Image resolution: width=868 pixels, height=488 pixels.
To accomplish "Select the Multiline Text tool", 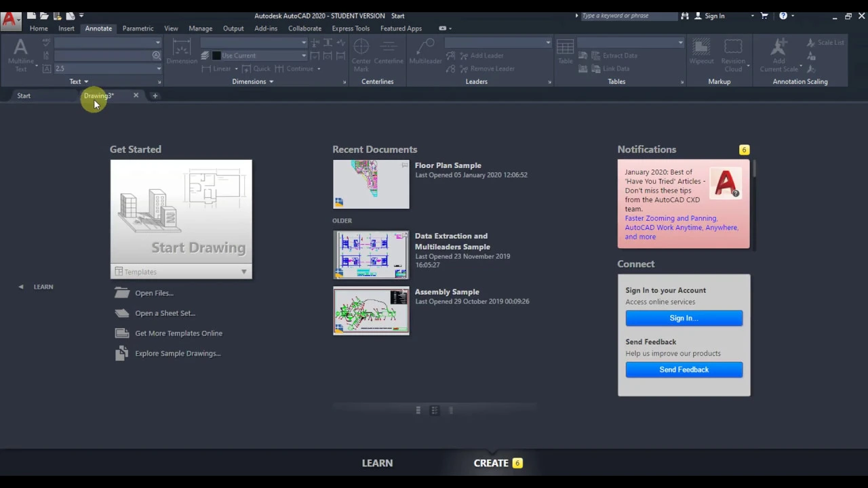I will coord(20,56).
